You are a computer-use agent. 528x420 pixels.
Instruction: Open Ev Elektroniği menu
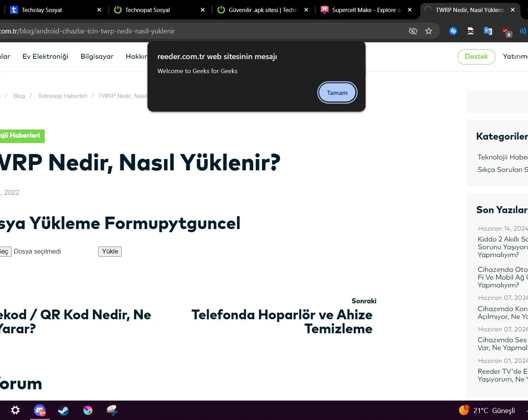pyautogui.click(x=45, y=56)
